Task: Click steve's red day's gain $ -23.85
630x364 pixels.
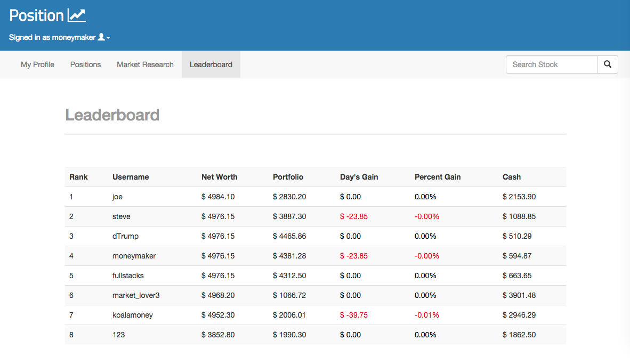Action: pos(353,216)
